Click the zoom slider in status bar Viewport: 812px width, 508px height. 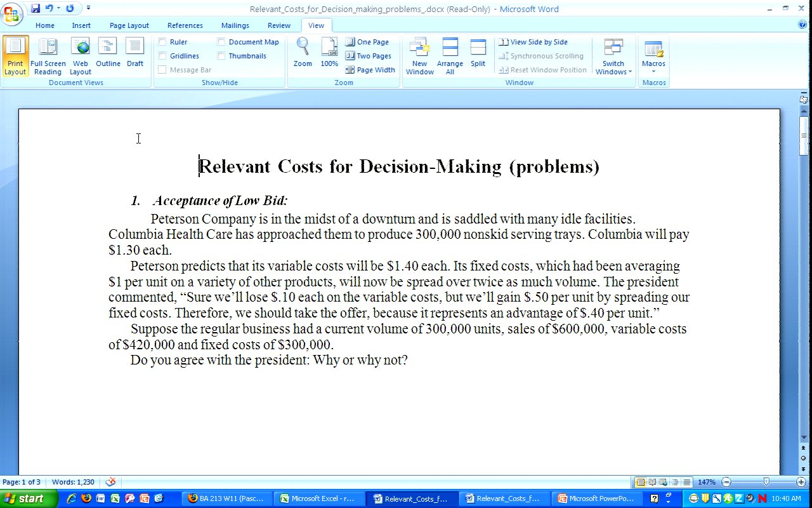tap(766, 482)
